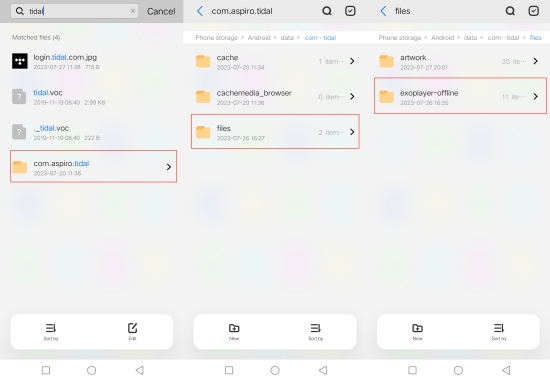The height and width of the screenshot is (381, 550).
Task: Cancel the tidal search
Action: click(161, 11)
